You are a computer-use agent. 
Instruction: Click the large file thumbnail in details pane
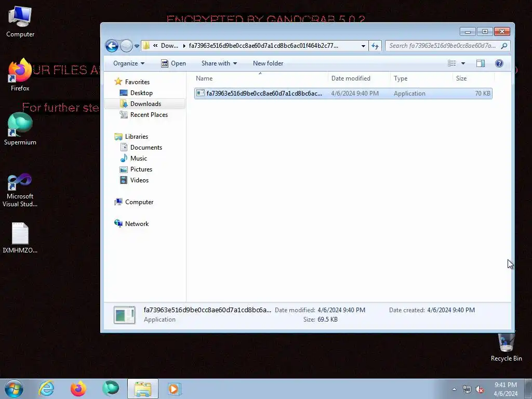pos(125,315)
